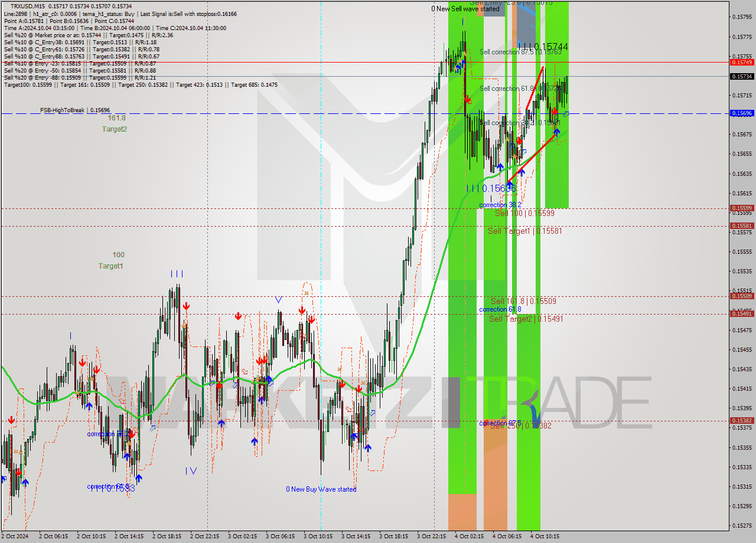The image size is (756, 543).
Task: Click the 0.15455 price axis value
Action: point(741,349)
